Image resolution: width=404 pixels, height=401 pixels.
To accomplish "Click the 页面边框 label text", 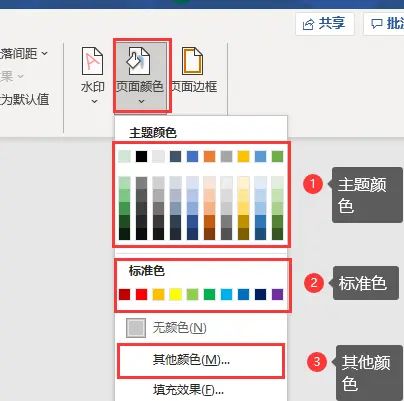I will pyautogui.click(x=194, y=87).
